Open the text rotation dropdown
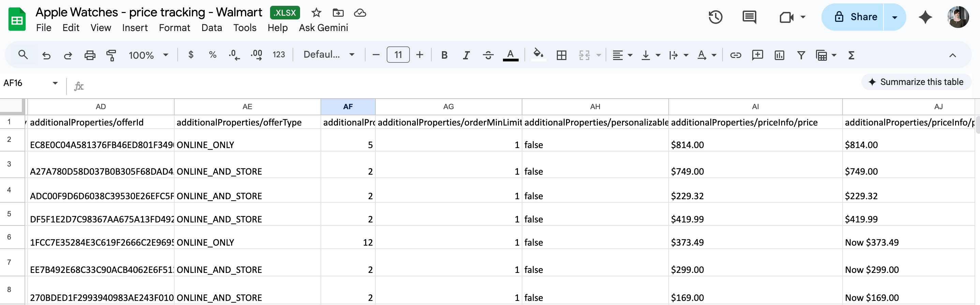The width and height of the screenshot is (980, 305). point(707,55)
